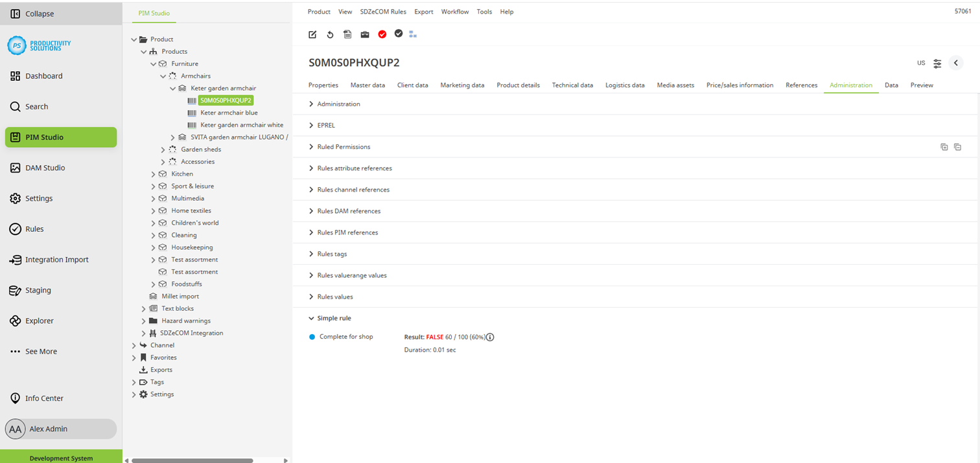Open the filter sliders icon near the US locale
The width and height of the screenshot is (980, 463).
[937, 63]
